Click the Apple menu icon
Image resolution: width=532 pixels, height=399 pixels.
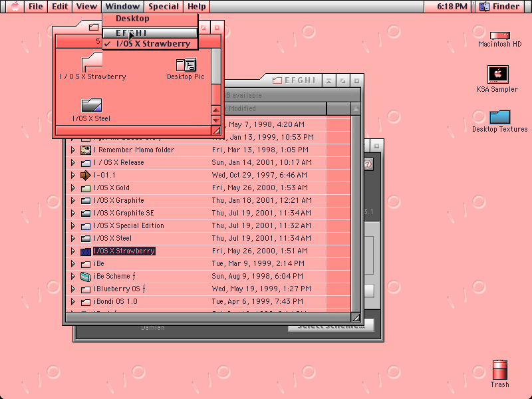(x=15, y=7)
